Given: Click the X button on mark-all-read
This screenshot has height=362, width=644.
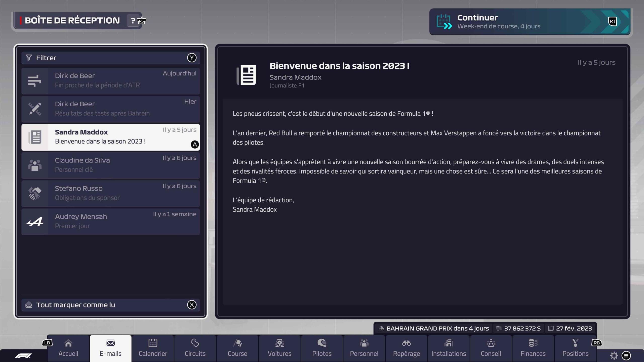Looking at the screenshot, I should pos(192,305).
